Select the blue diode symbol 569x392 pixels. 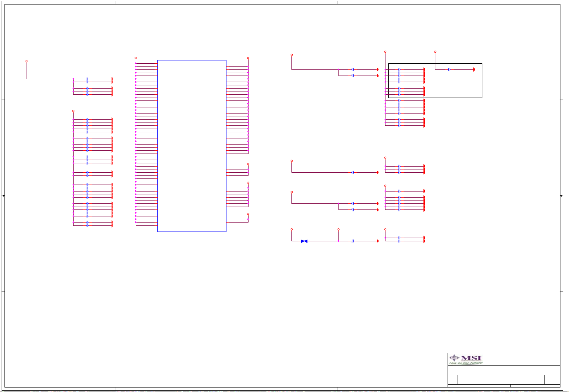point(304,241)
